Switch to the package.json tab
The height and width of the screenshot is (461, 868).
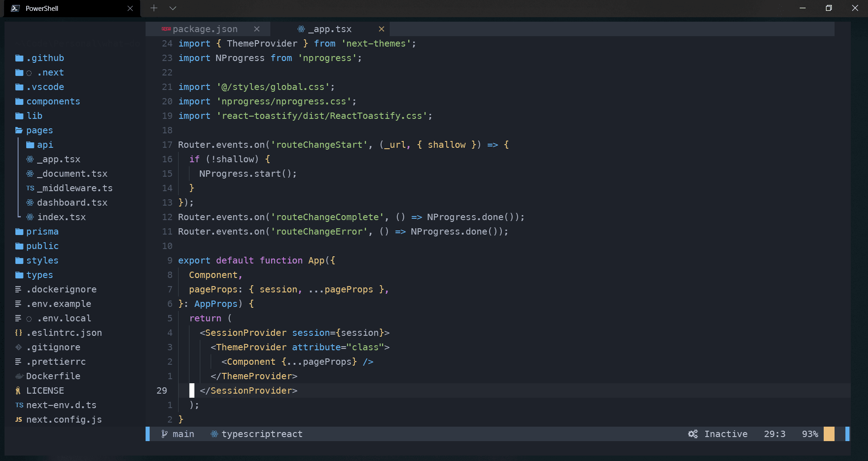click(x=205, y=29)
